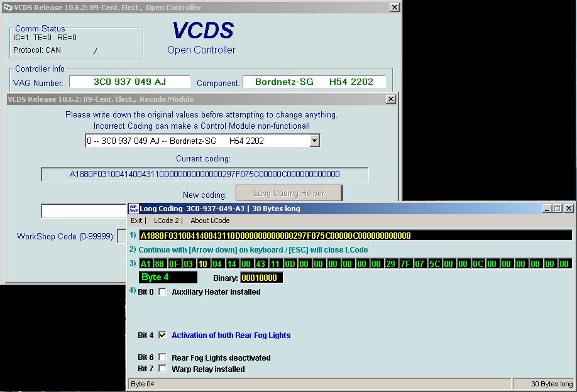The height and width of the screenshot is (392, 577).
Task: Click the long coding string in line 1
Action: tap(355, 236)
